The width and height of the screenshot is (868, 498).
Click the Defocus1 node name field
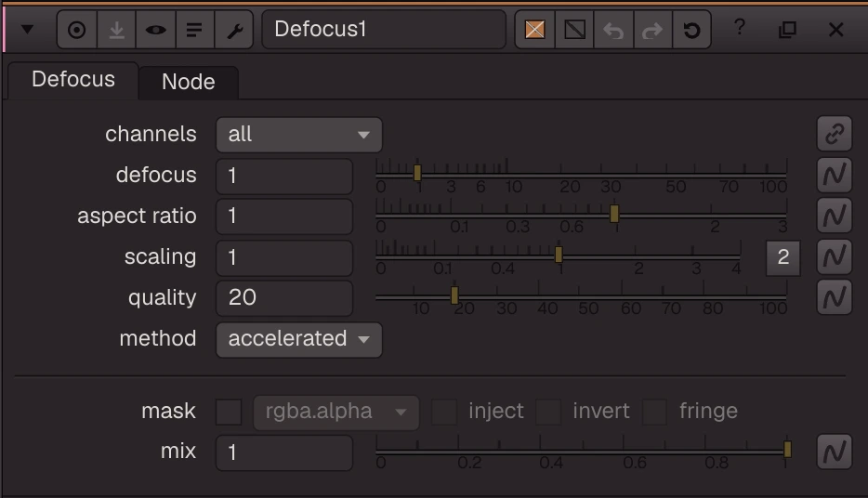(x=384, y=30)
